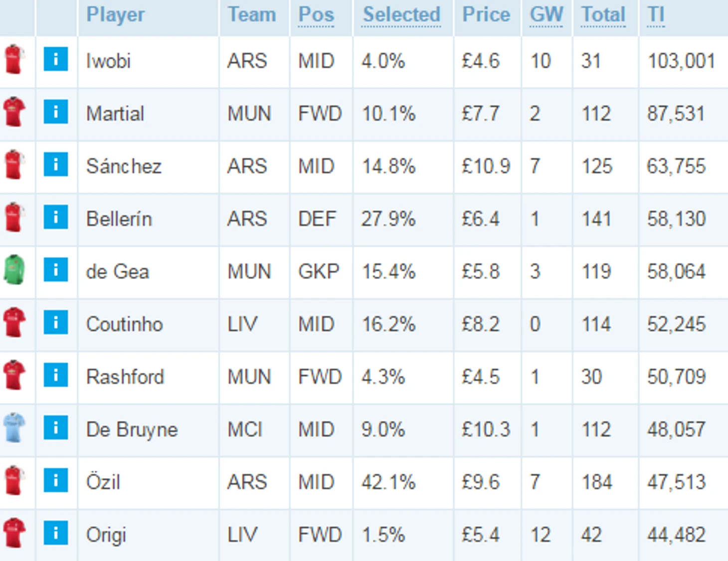Sort by the GW column header
Screen dimensions: 728x561
(x=546, y=14)
